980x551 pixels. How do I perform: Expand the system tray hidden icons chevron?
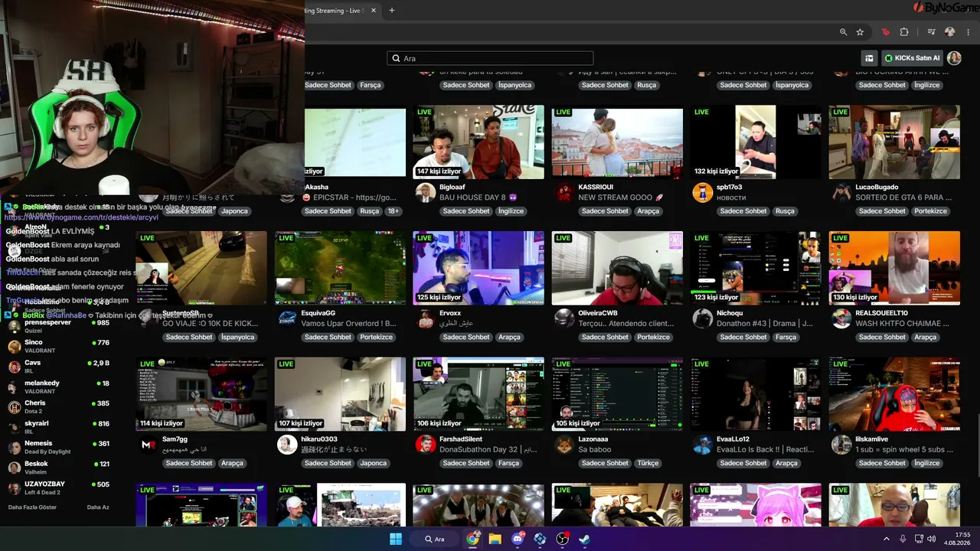point(887,539)
